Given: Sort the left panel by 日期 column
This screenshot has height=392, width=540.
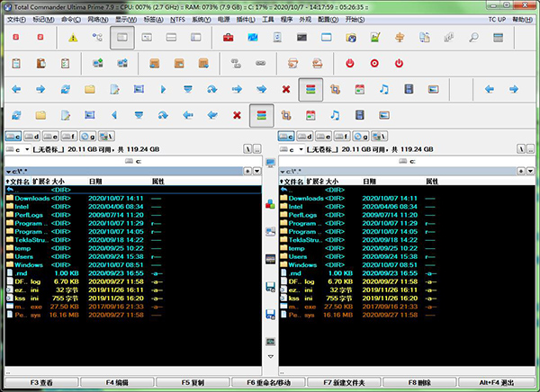Looking at the screenshot, I should pos(95,182).
